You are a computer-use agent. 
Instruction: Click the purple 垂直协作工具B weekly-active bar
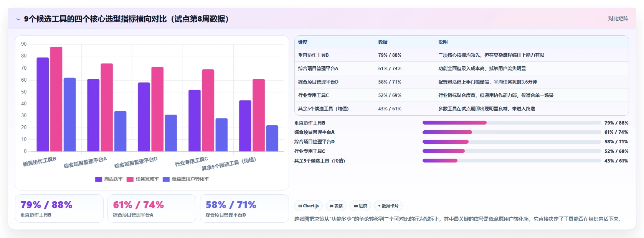point(43,104)
